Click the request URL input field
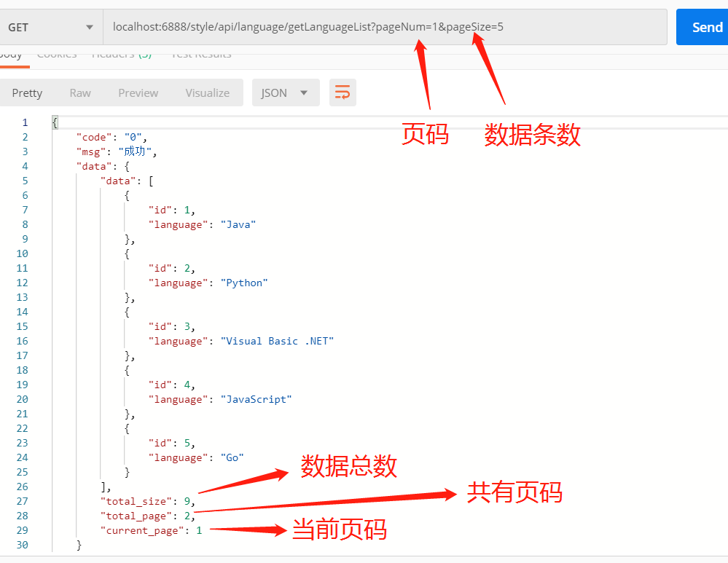728x563 pixels. (385, 27)
